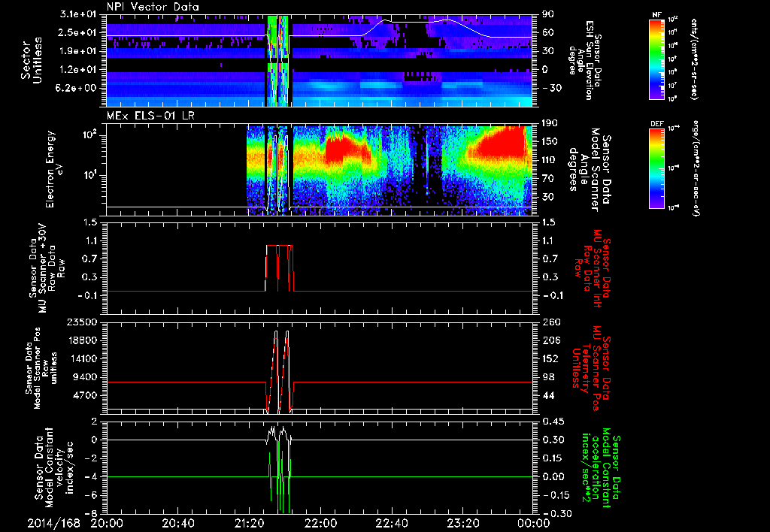Click the DEF label above the color bar

[657, 124]
